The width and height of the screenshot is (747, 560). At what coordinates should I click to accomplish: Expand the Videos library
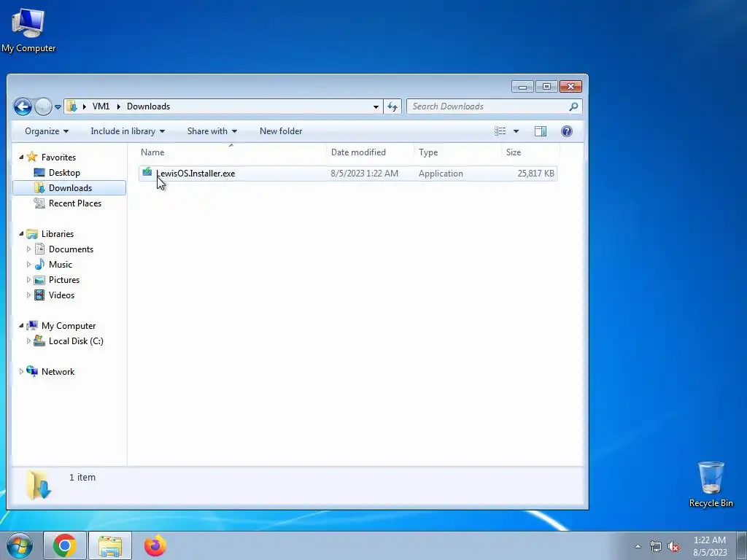coord(28,295)
